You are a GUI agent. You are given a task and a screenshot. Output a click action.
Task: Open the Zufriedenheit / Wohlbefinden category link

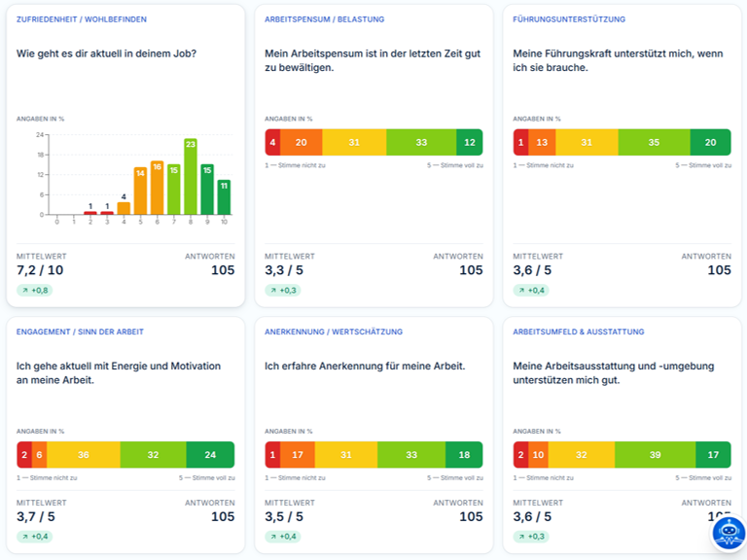tap(82, 19)
